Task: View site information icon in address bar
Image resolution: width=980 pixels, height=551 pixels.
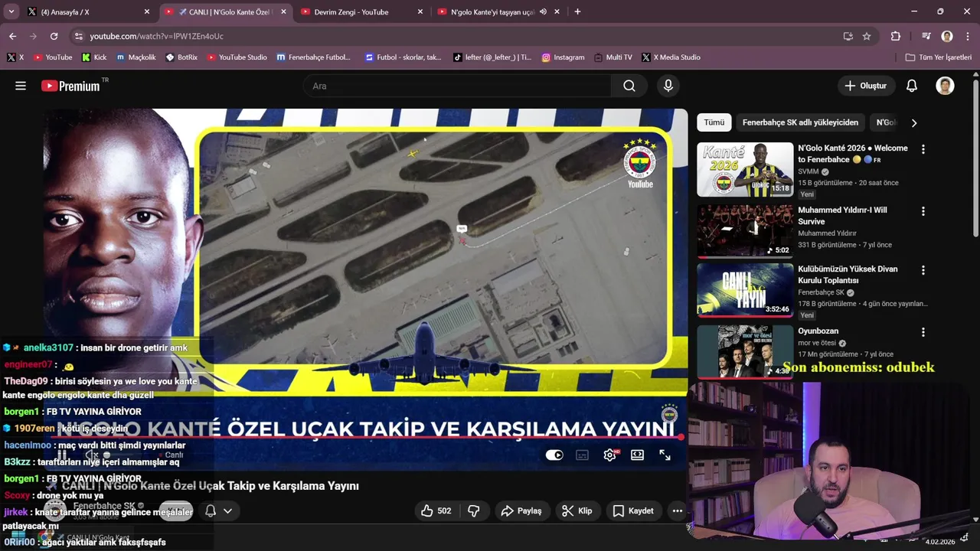Action: (78, 36)
